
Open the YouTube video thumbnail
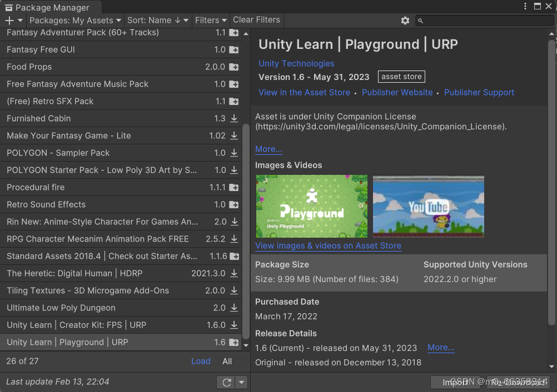tap(429, 206)
